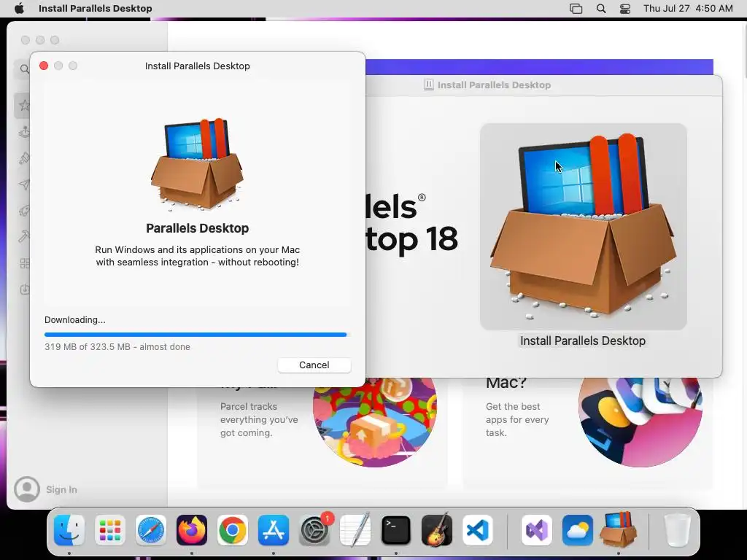Click the 'Downloading...' label
The image size is (747, 560).
pos(75,319)
